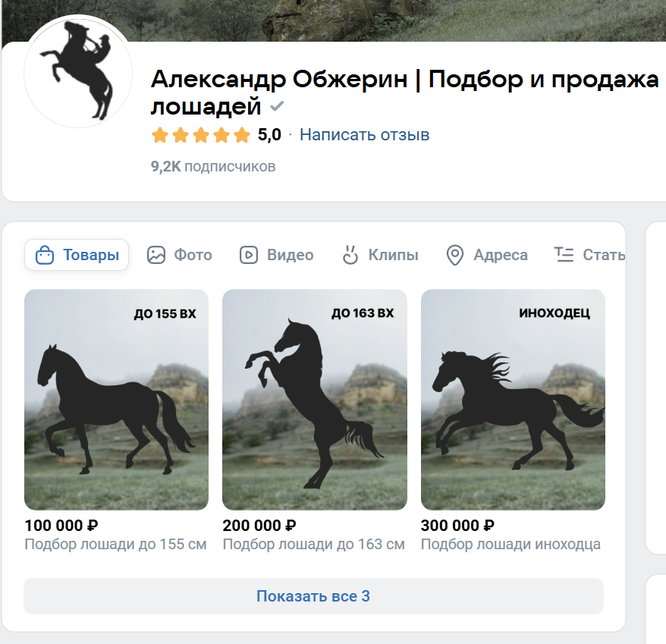Click the Написать отзыв link
The height and width of the screenshot is (644, 666).
click(x=364, y=135)
